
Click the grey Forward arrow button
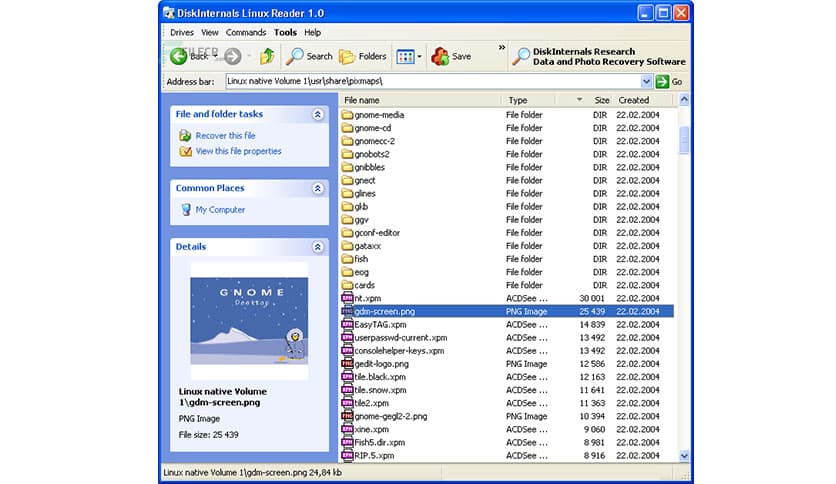point(232,56)
